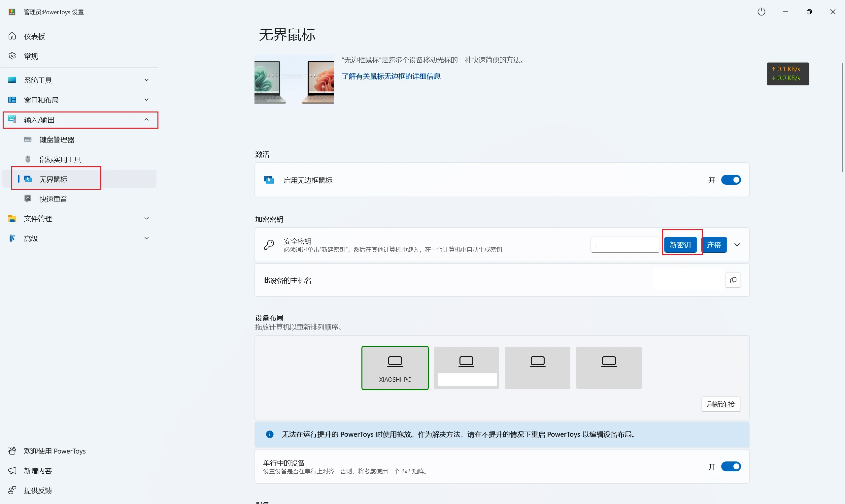
Task: Copy hostname with the copy icon
Action: click(733, 280)
